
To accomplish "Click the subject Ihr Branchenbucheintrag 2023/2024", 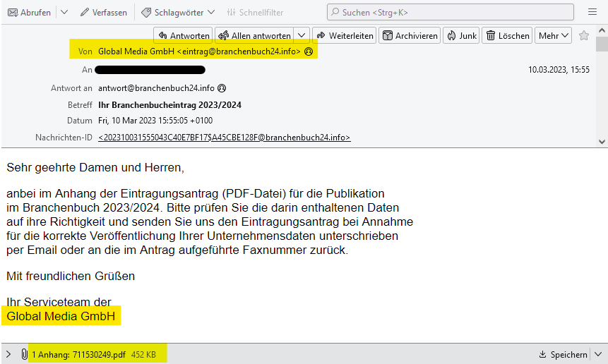I will (170, 105).
